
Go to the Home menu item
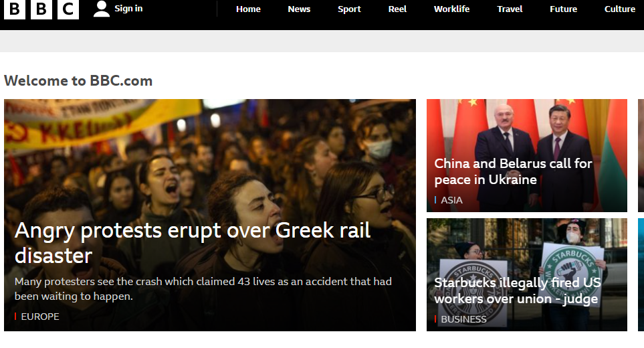[x=248, y=9]
